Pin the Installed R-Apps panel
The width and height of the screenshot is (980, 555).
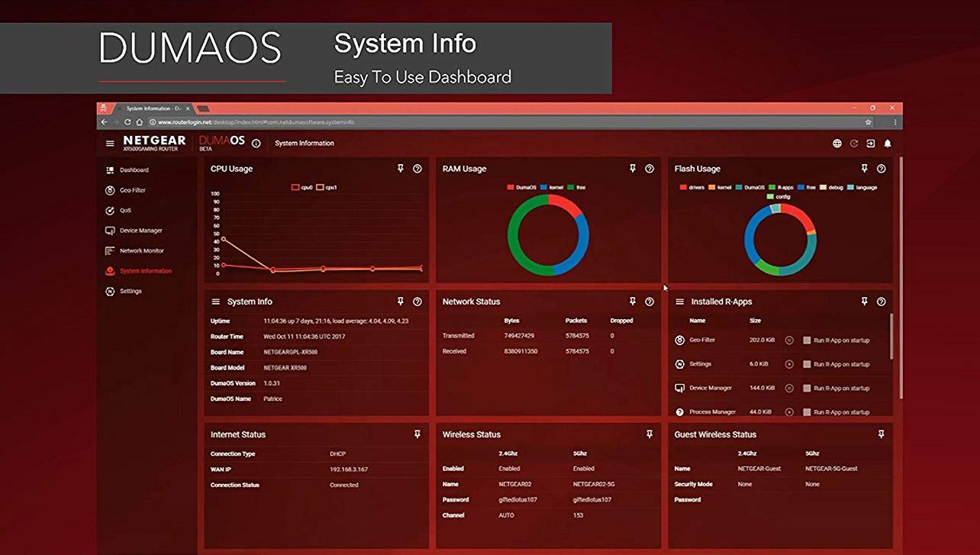pyautogui.click(x=865, y=302)
